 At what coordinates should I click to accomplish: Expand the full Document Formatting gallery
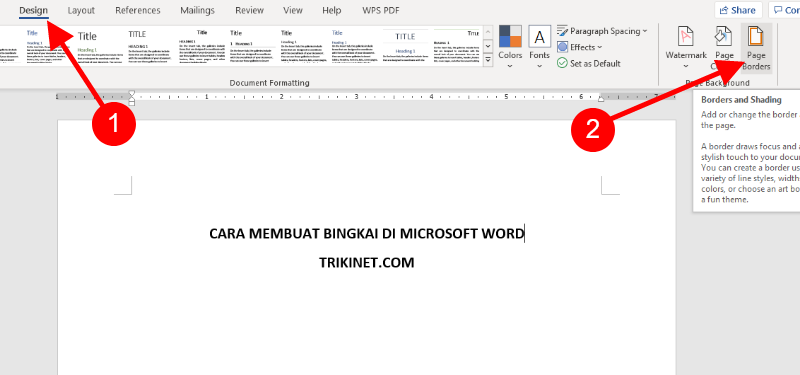[x=488, y=60]
